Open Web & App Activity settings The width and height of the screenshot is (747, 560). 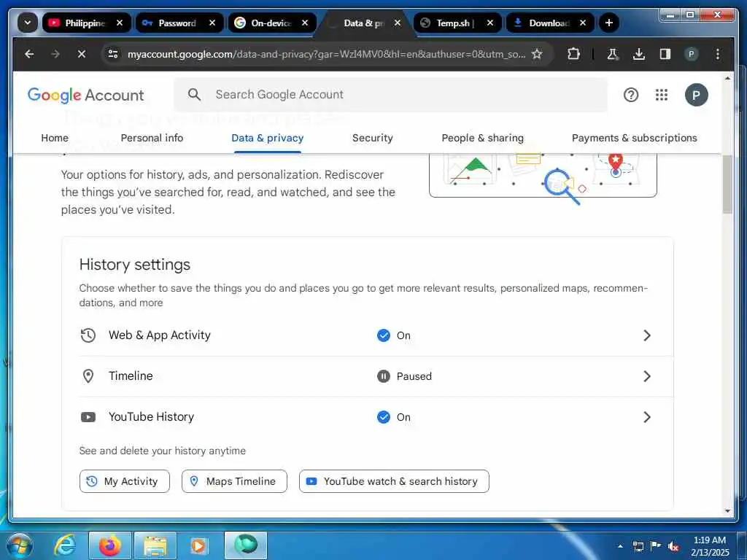pos(376,335)
